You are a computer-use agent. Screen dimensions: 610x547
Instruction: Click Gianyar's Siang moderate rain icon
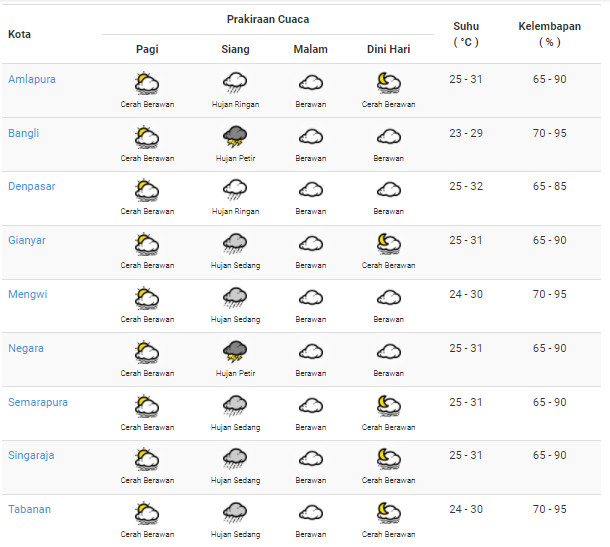click(x=235, y=244)
